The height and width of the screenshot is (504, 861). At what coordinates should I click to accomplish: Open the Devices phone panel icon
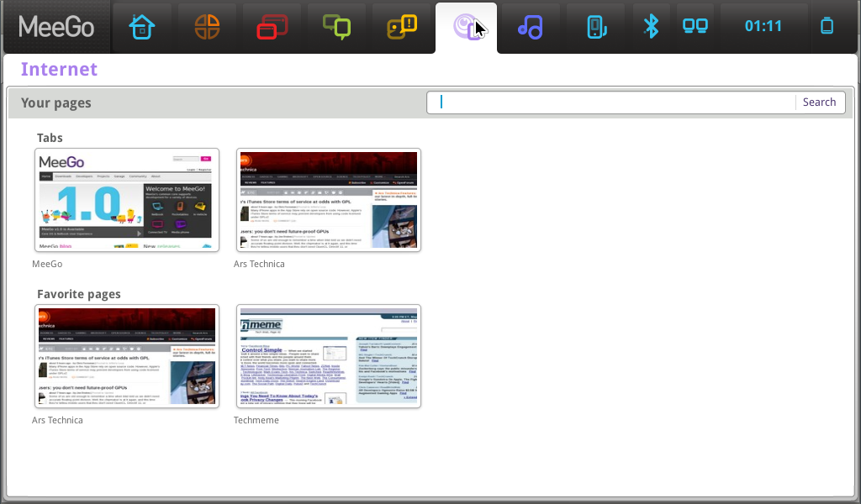[596, 26]
